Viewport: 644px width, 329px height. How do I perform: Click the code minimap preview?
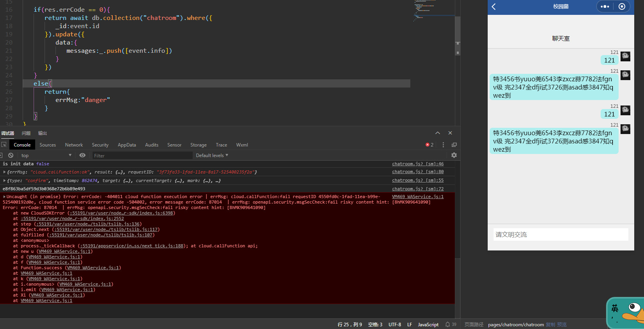[434, 12]
